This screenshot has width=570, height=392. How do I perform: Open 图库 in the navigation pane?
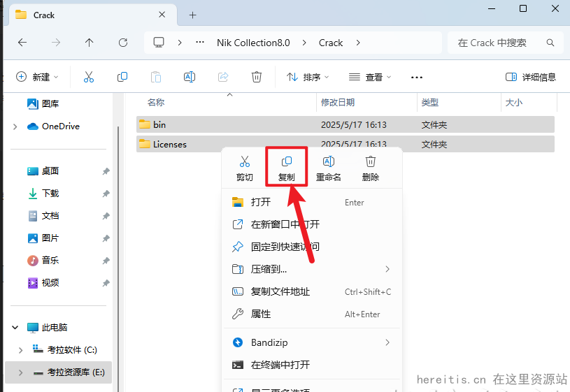point(43,104)
